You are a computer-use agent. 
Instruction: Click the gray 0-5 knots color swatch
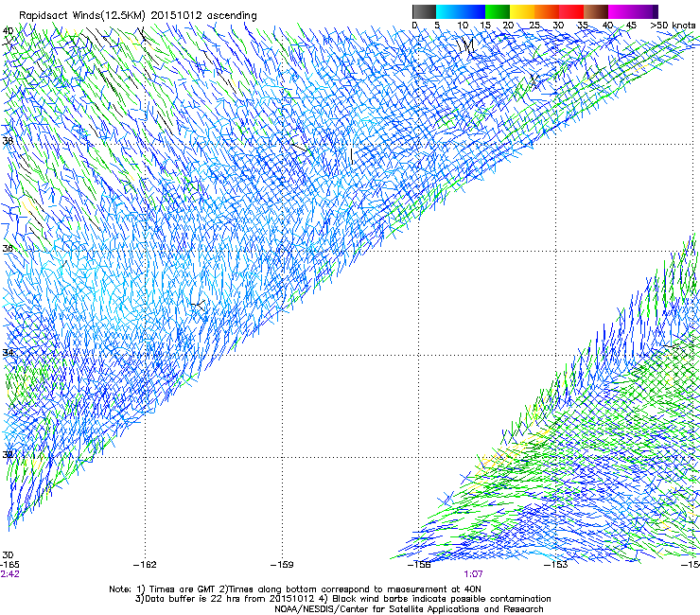click(424, 11)
